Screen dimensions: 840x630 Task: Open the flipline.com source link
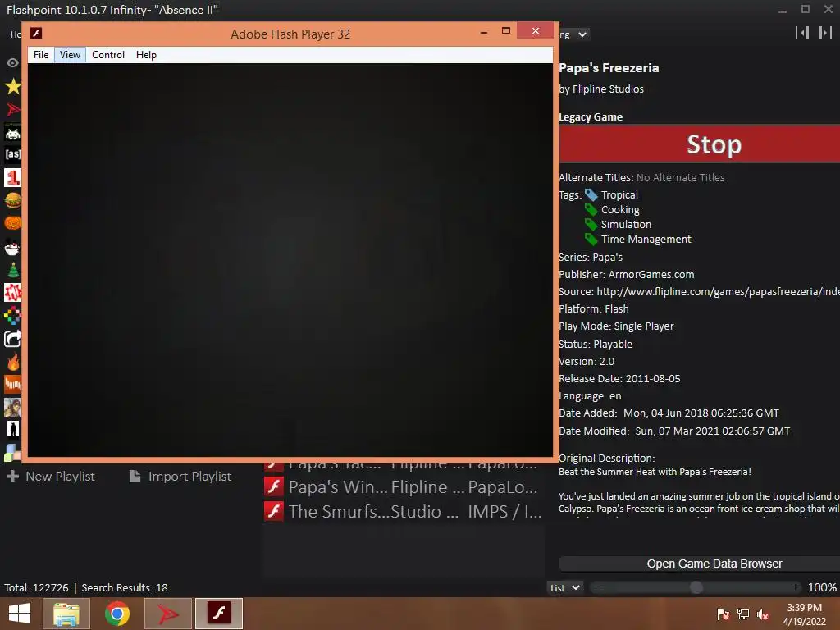point(718,291)
